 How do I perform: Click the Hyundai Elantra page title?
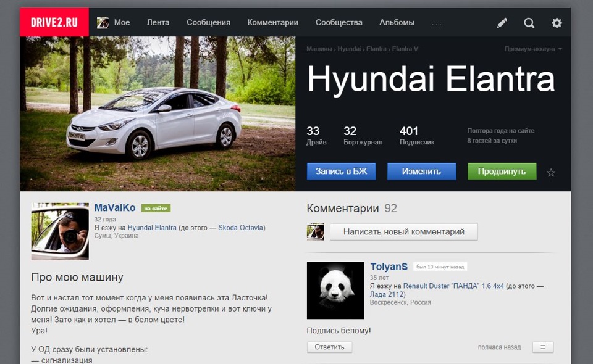click(431, 80)
